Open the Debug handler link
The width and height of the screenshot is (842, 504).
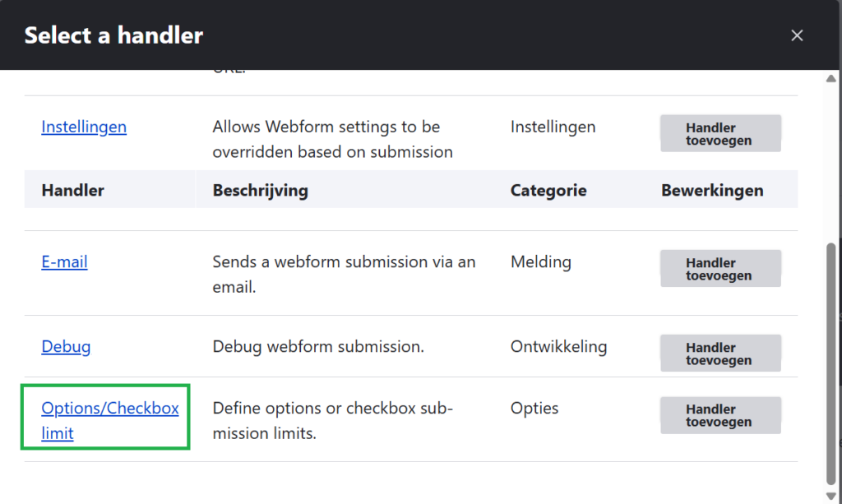[x=66, y=346]
